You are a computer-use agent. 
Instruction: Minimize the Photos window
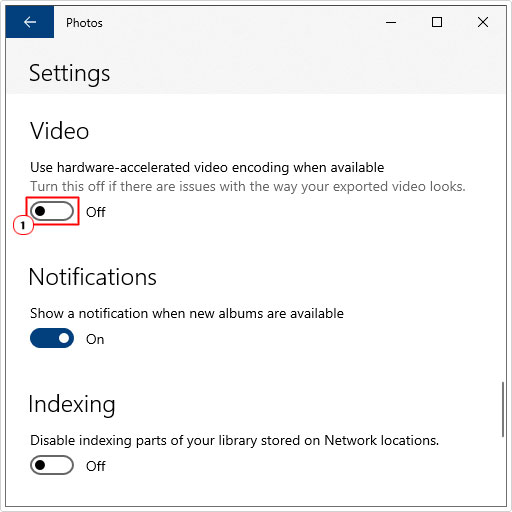click(x=391, y=22)
